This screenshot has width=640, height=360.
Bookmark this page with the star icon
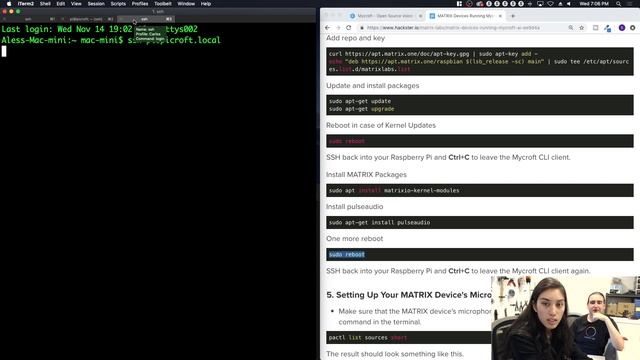[581, 28]
